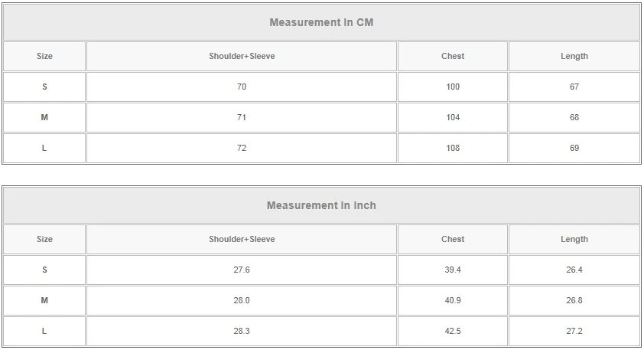
Task: Select size M row label in CM table
Action: coord(44,117)
